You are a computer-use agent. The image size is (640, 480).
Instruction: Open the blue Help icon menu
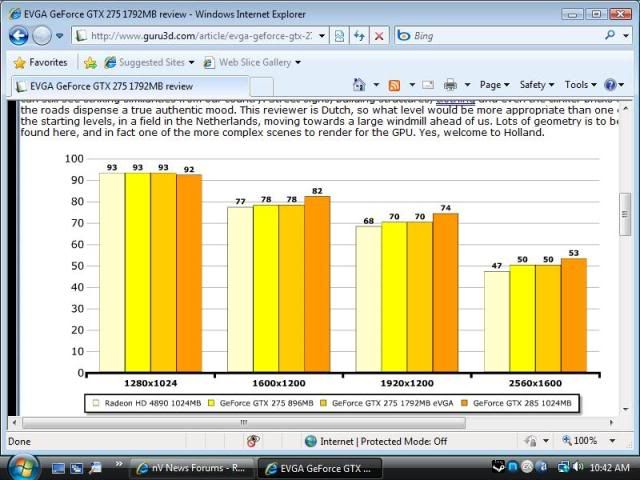click(614, 85)
